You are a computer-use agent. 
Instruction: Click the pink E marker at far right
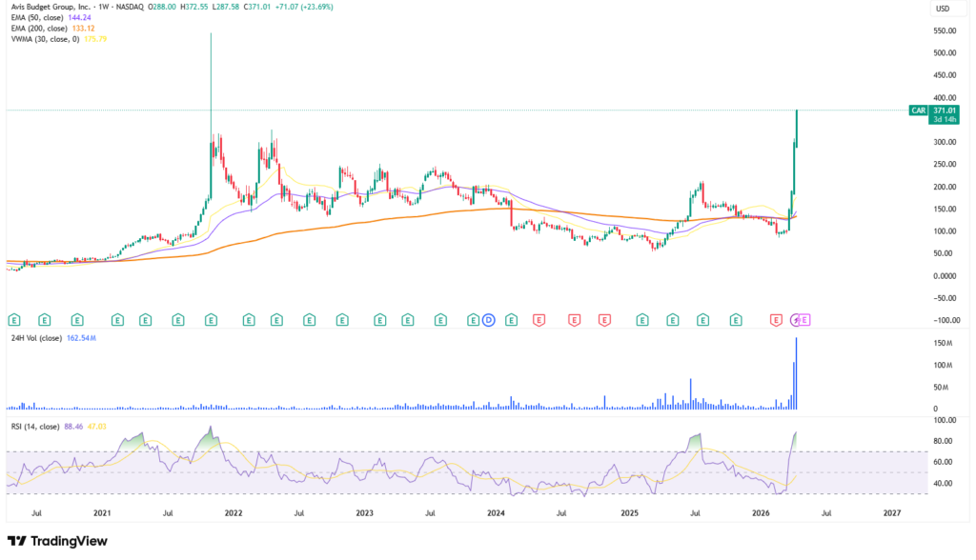[x=805, y=319]
